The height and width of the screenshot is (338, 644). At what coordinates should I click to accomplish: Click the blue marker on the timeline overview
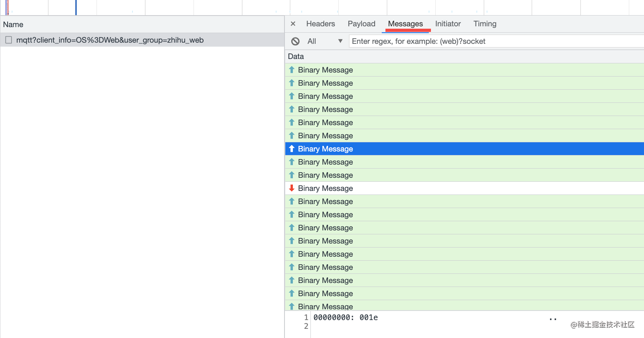coord(76,8)
